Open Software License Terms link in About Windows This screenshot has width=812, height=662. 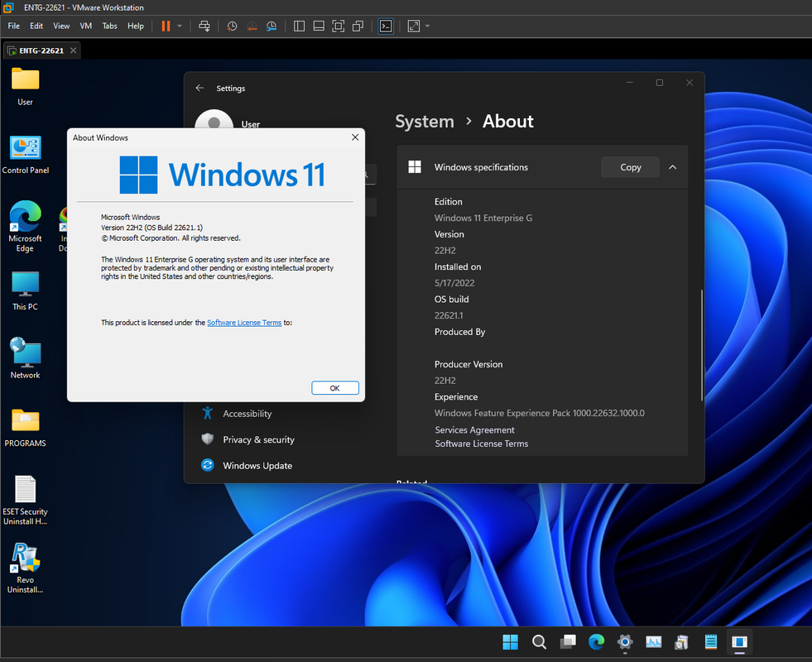click(244, 323)
